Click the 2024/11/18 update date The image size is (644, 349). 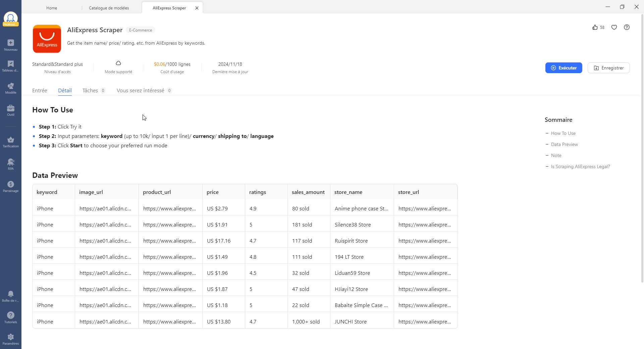230,64
